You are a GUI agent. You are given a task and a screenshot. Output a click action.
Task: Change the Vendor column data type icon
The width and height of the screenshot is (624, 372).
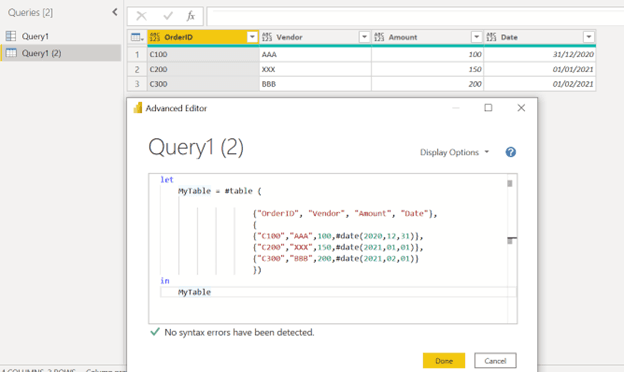tap(267, 37)
